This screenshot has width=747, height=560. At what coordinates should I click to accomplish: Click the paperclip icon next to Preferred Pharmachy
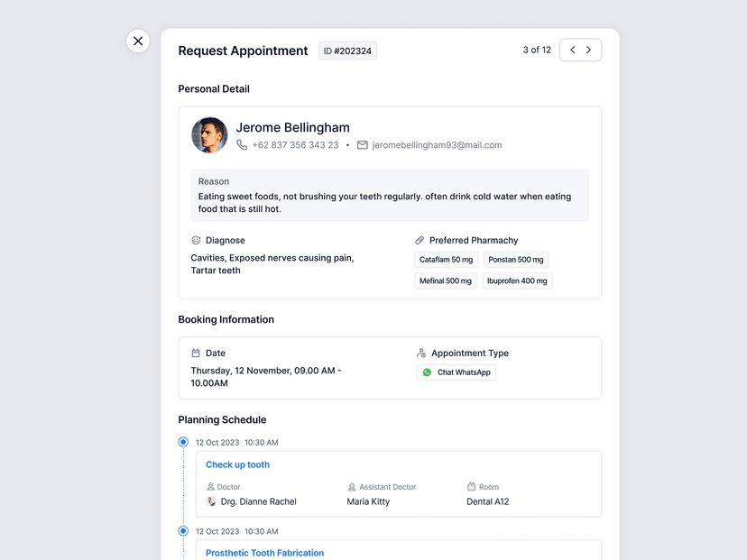pos(419,240)
